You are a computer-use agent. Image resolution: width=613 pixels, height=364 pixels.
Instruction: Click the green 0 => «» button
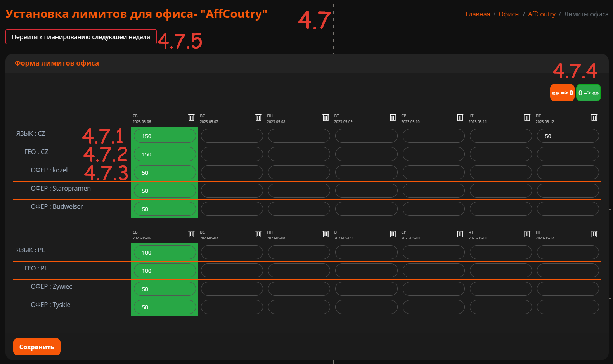589,93
